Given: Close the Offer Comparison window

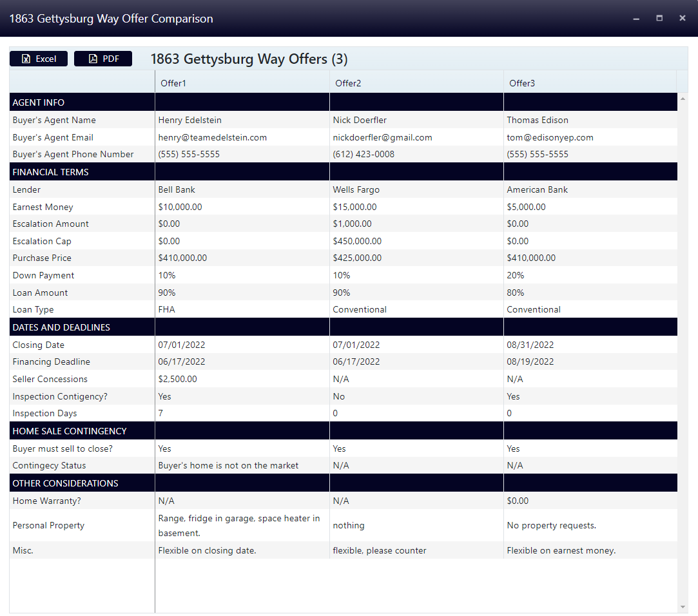Looking at the screenshot, I should [683, 19].
